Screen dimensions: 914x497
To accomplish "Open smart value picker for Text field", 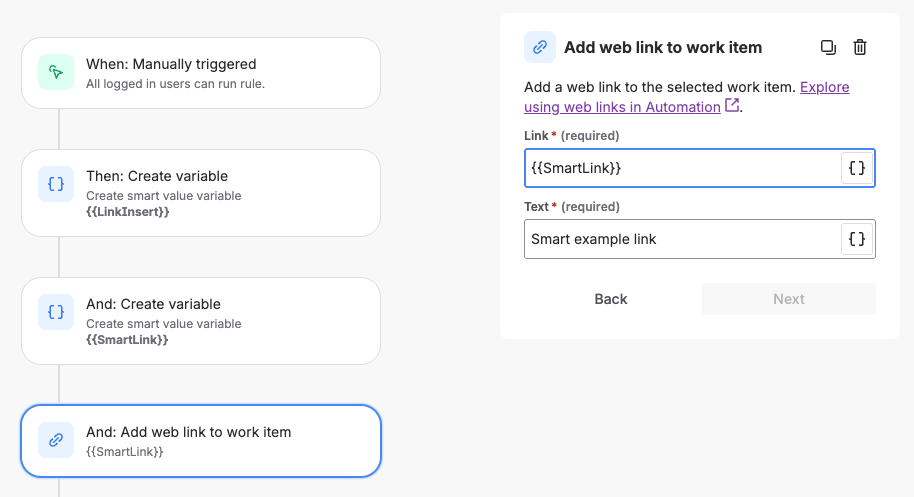I will (x=857, y=239).
